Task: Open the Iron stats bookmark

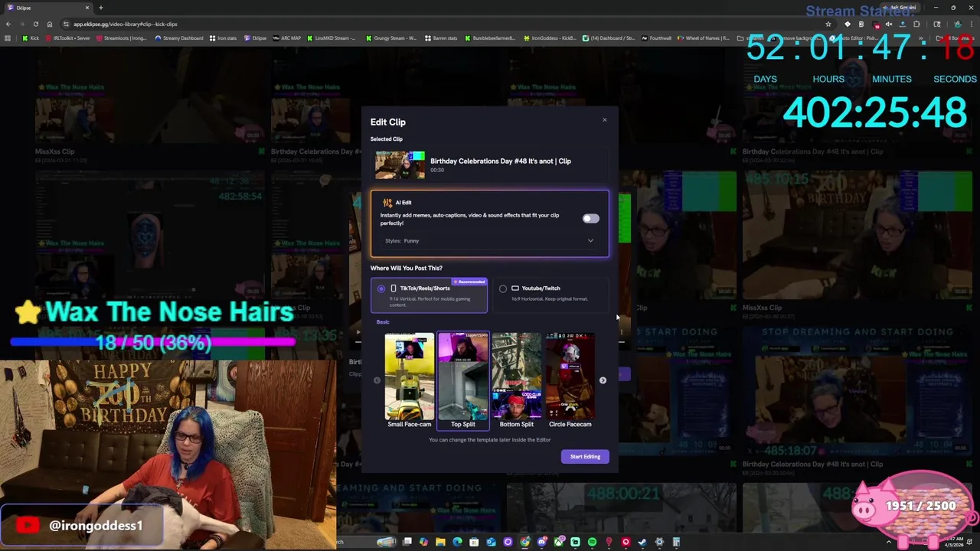Action: click(223, 38)
